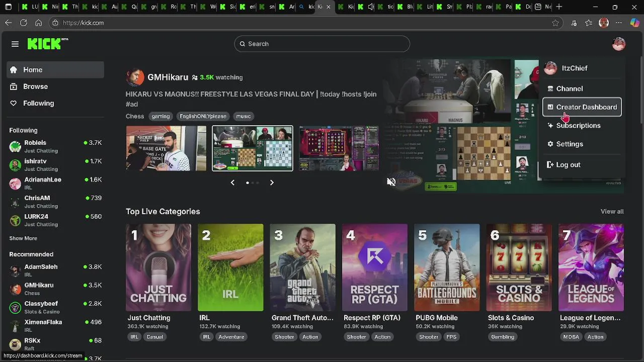Click the search magnifier icon
644x362 pixels.
coord(242,44)
